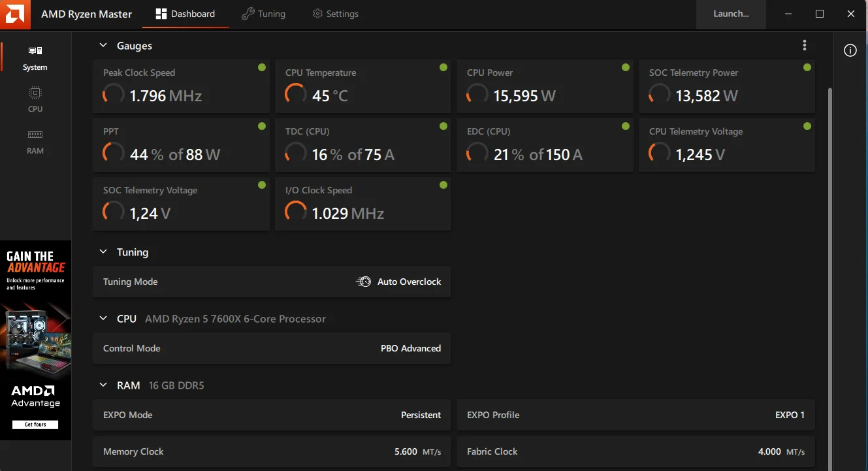The image size is (868, 471).
Task: Click the 16 % of 75 A reading
Action: pyautogui.click(x=353, y=155)
